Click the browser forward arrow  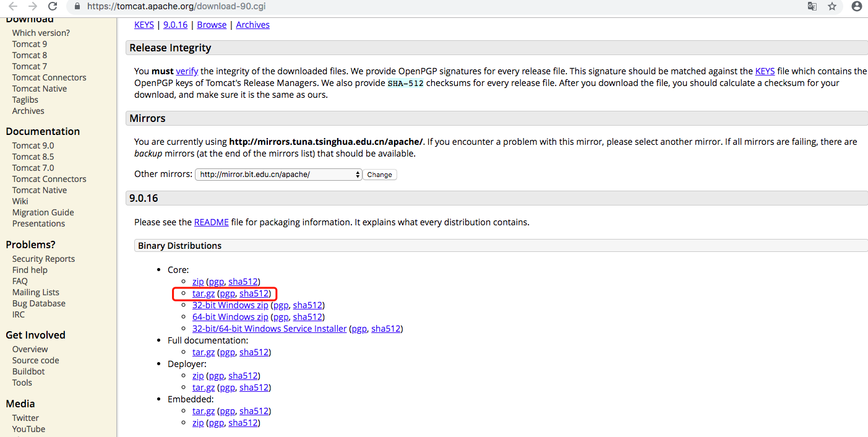click(x=33, y=6)
